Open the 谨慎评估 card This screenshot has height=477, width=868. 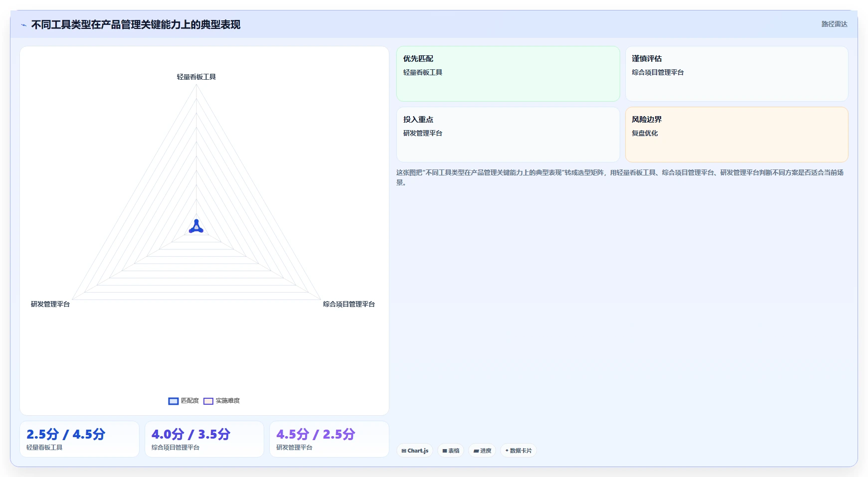[737, 74]
